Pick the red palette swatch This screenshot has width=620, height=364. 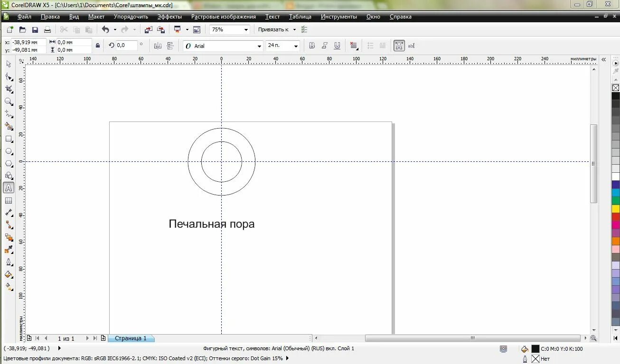(616, 217)
